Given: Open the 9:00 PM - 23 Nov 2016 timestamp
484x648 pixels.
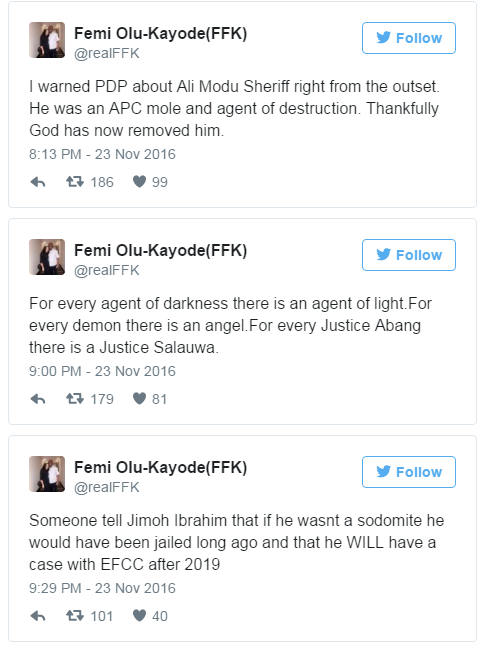Looking at the screenshot, I should (102, 371).
